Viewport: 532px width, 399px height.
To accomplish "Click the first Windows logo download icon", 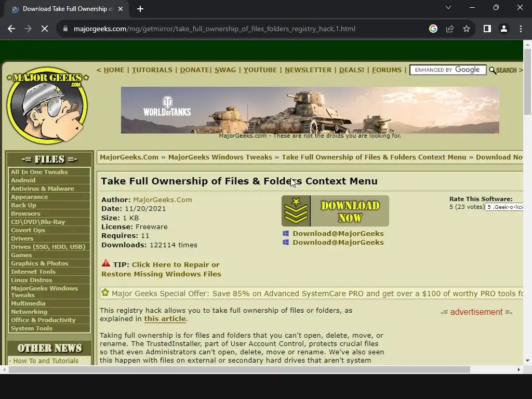I will pyautogui.click(x=286, y=233).
